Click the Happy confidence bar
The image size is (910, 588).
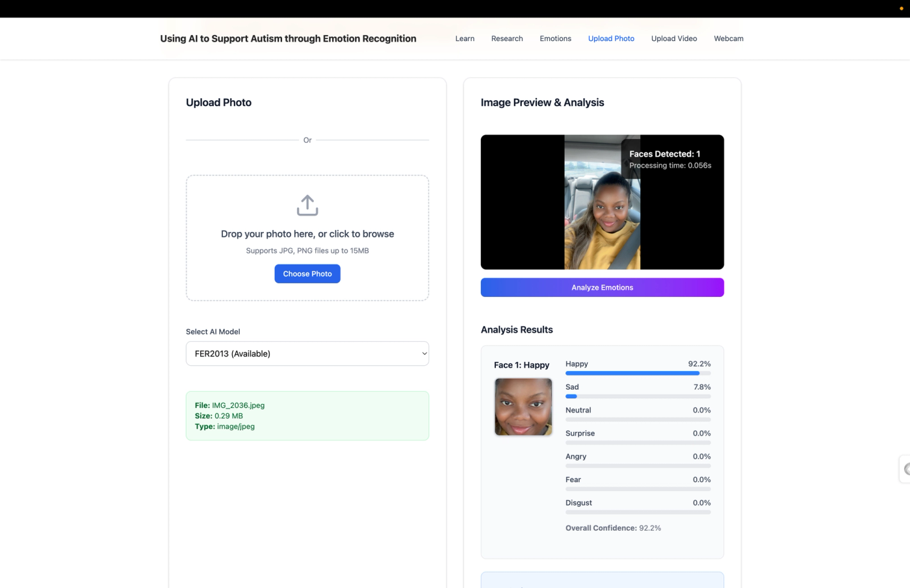coord(638,374)
